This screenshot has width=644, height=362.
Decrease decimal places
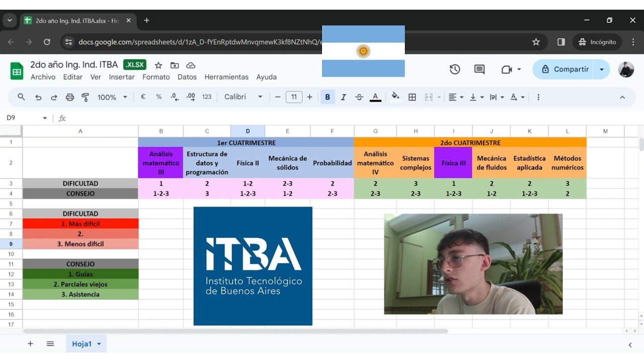pos(175,97)
